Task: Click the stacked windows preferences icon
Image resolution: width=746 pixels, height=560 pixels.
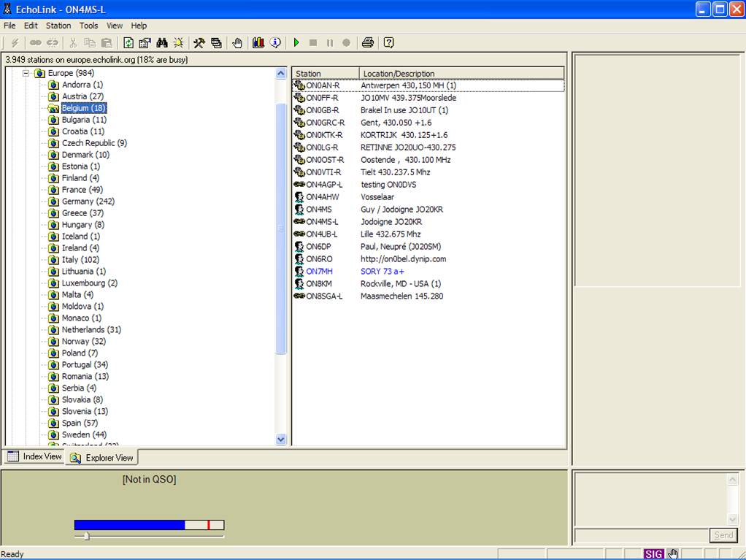Action: click(216, 43)
